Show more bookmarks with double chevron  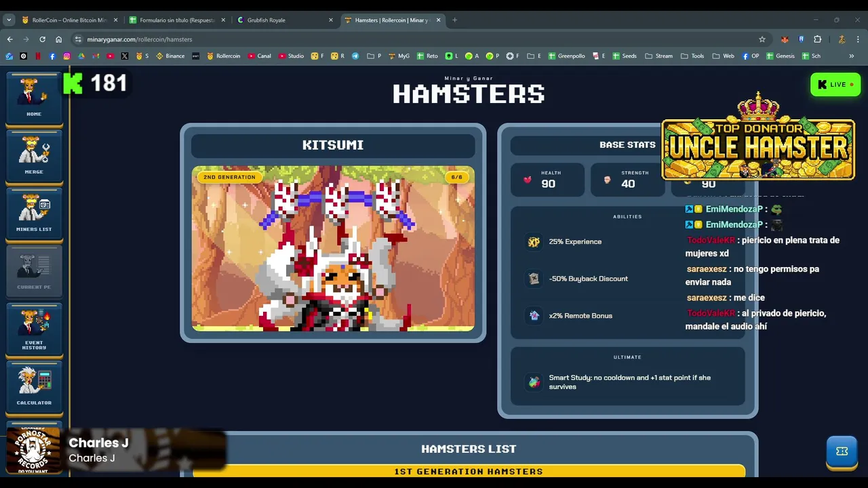[851, 56]
